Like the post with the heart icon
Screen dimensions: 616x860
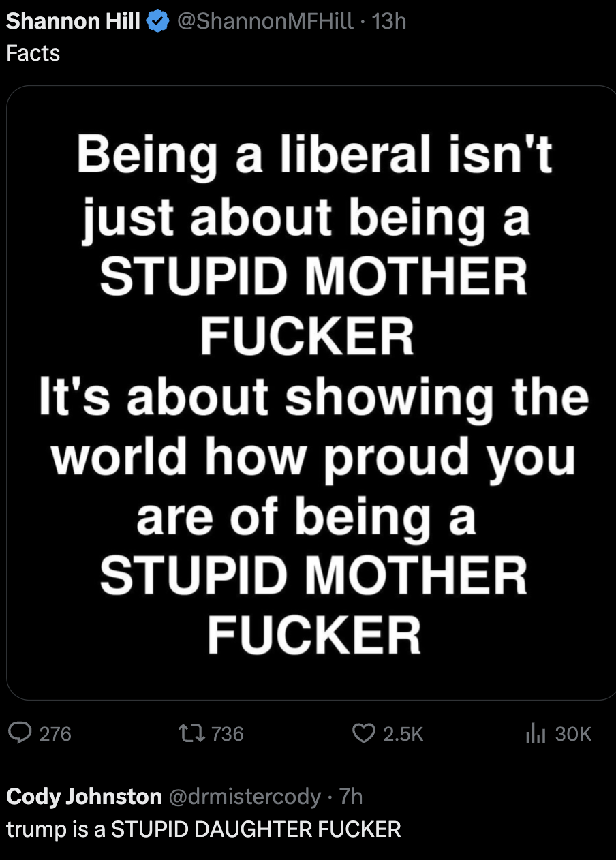pos(363,733)
